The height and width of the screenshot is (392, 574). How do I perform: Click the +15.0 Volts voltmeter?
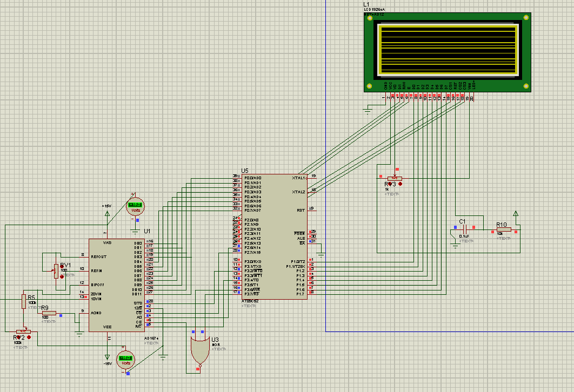pyautogui.click(x=135, y=207)
